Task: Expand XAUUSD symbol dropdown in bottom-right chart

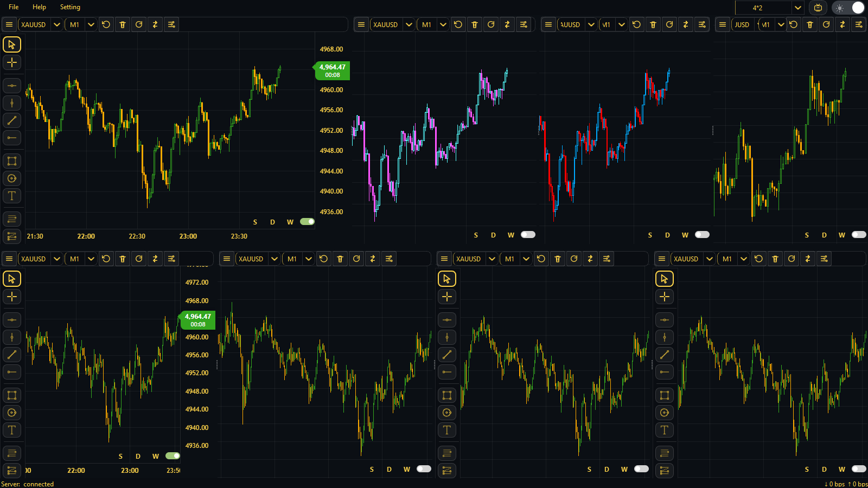Action: (x=710, y=259)
